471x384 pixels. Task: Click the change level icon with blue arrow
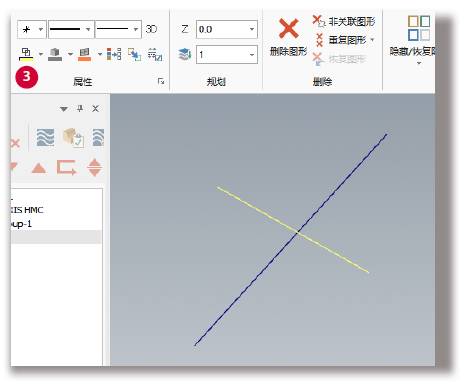click(135, 54)
